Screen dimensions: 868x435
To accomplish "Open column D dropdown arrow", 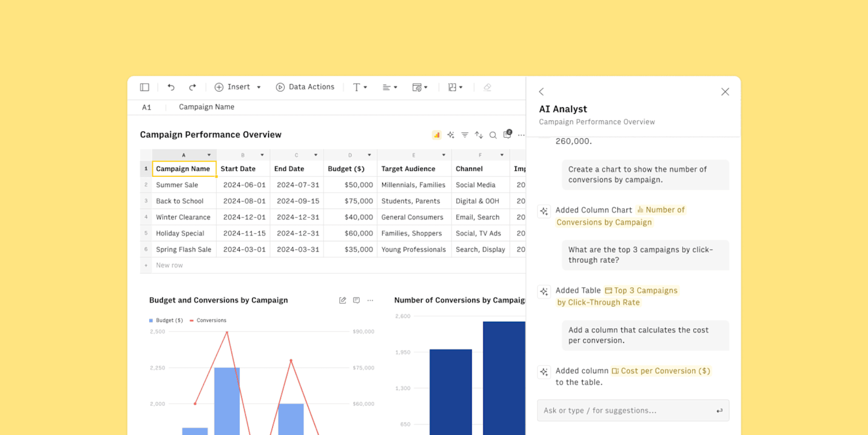I will click(369, 155).
